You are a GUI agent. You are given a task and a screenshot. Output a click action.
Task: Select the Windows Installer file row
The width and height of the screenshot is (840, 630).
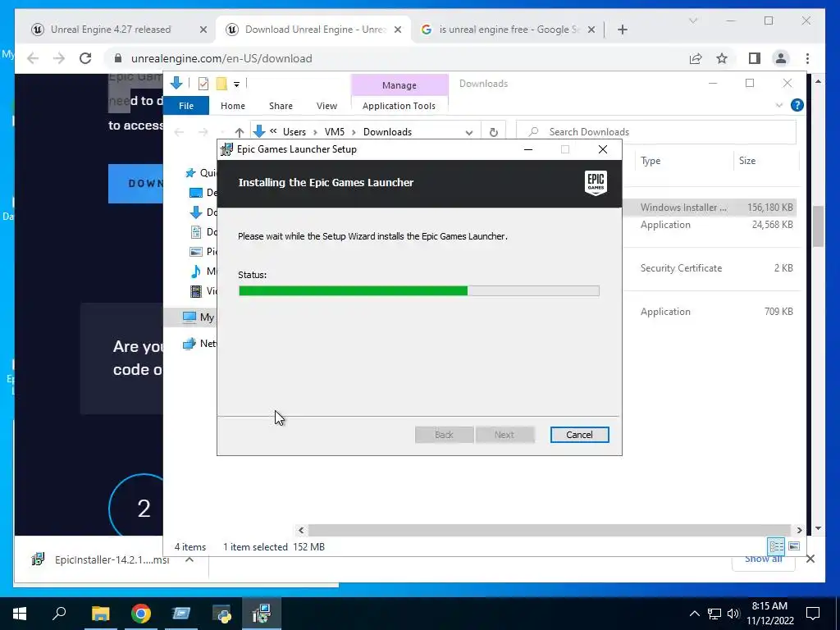click(710, 208)
